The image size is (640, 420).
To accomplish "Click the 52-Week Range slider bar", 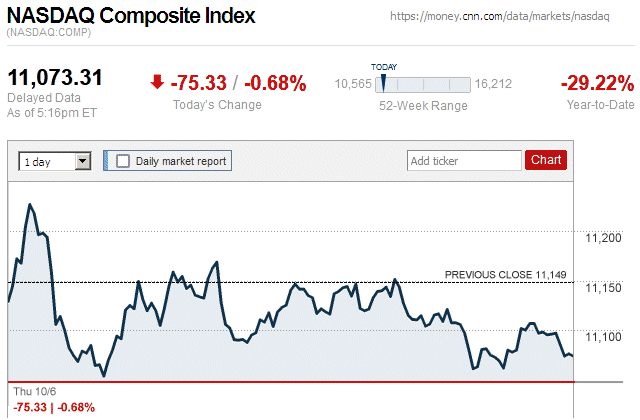I will pos(423,84).
